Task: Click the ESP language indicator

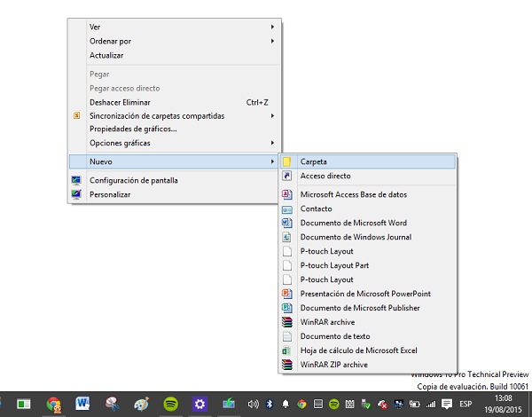Action: [465, 404]
